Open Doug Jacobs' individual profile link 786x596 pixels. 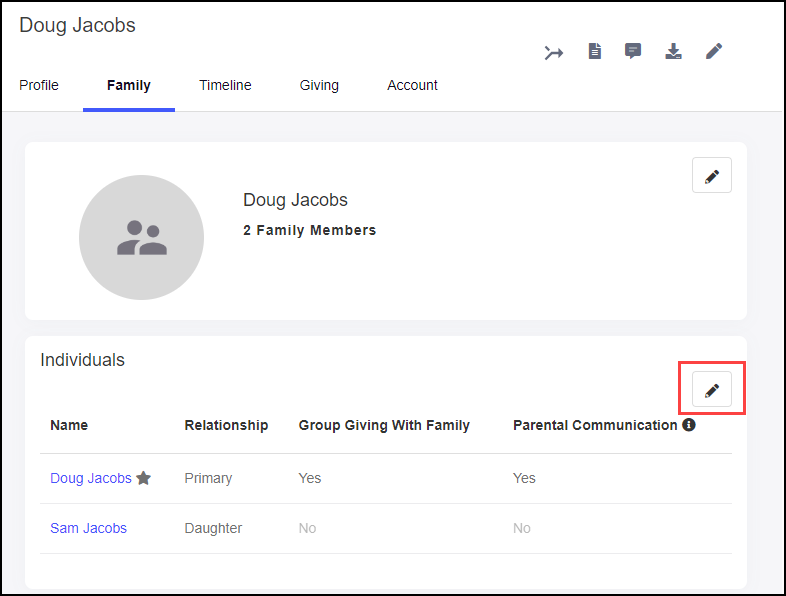click(91, 478)
